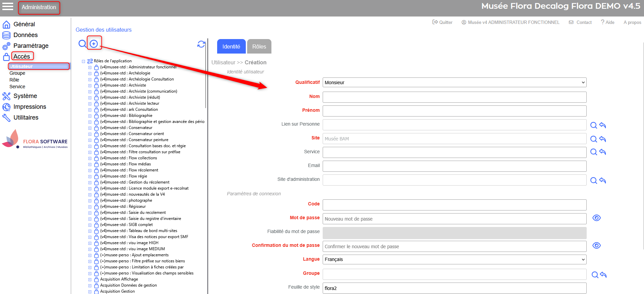Refresh the roles tree with reload icon

[x=201, y=44]
